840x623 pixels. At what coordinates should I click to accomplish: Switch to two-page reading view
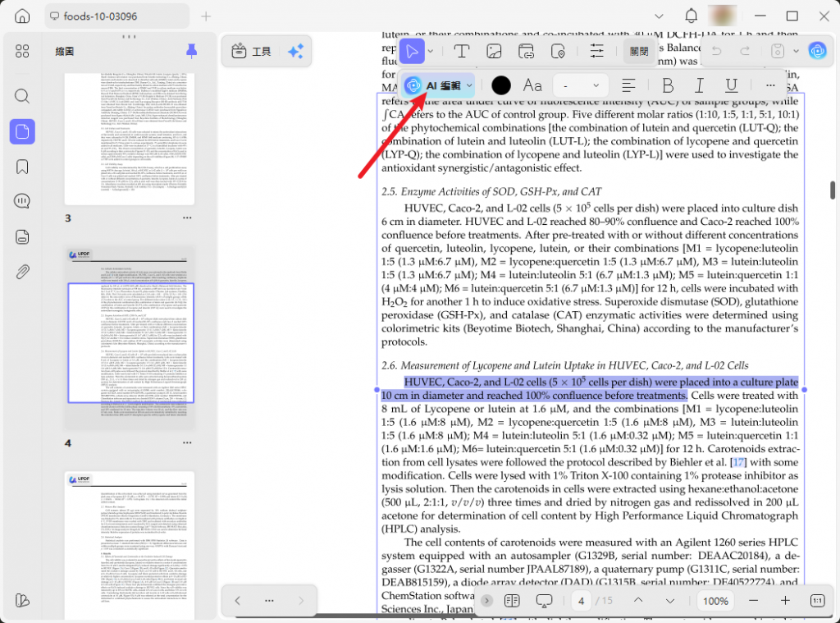tap(512, 601)
